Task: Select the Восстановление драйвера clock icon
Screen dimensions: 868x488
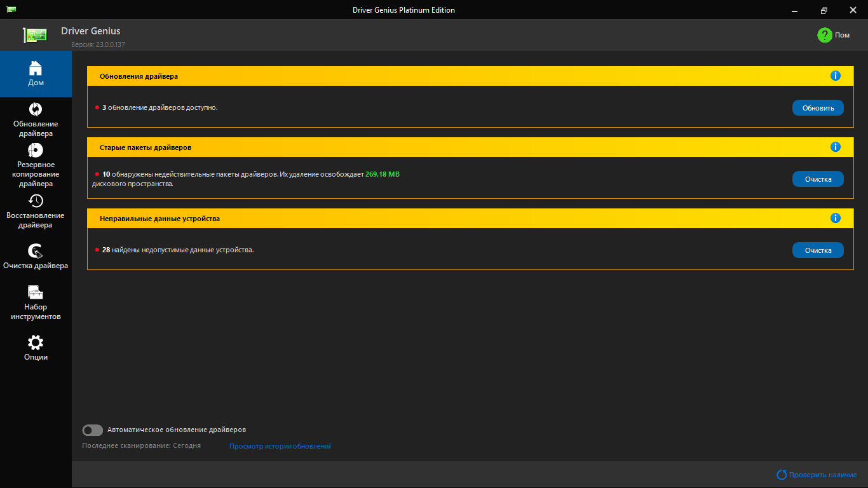Action: pyautogui.click(x=36, y=201)
